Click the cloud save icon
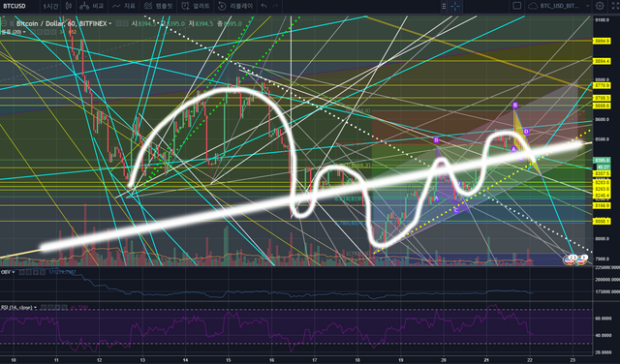The height and width of the screenshot is (364, 620). (533, 6)
